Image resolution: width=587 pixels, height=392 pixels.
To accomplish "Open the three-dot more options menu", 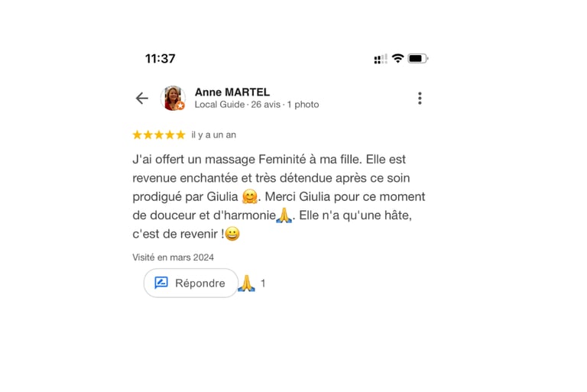I will tap(420, 98).
